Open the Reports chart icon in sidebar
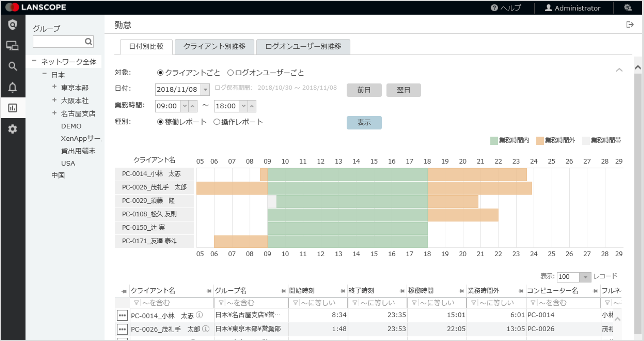The width and height of the screenshot is (644, 341). click(x=12, y=108)
